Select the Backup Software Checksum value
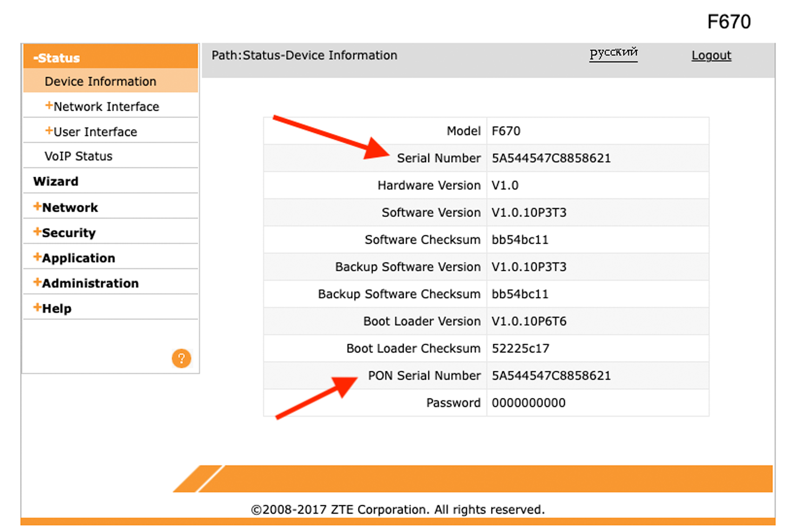 click(520, 294)
